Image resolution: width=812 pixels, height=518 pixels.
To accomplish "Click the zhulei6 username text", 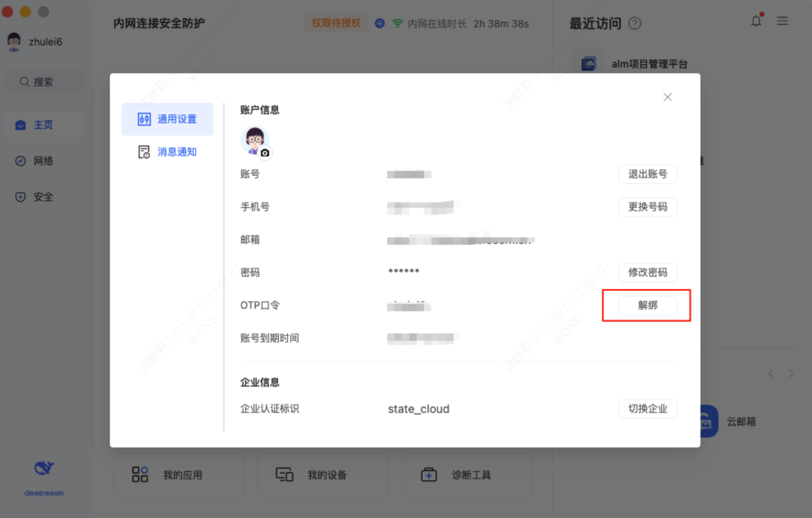I will point(45,42).
